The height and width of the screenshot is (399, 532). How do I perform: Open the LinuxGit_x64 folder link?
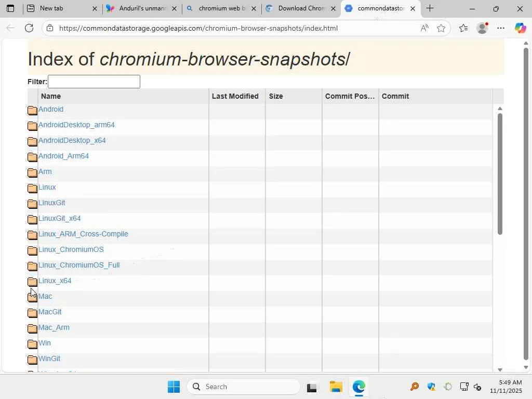pos(59,219)
